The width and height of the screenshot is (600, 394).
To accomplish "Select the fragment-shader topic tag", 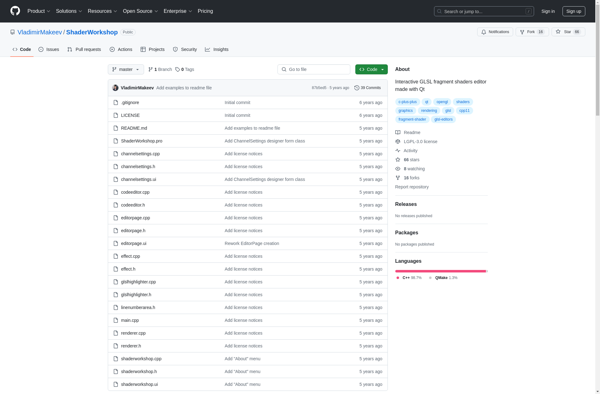I will (412, 119).
